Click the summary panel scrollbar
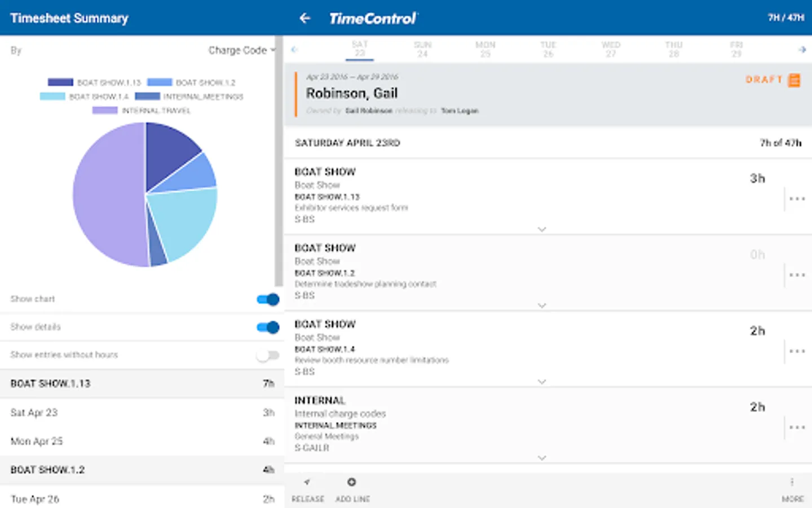The height and width of the screenshot is (508, 812). tap(279, 161)
